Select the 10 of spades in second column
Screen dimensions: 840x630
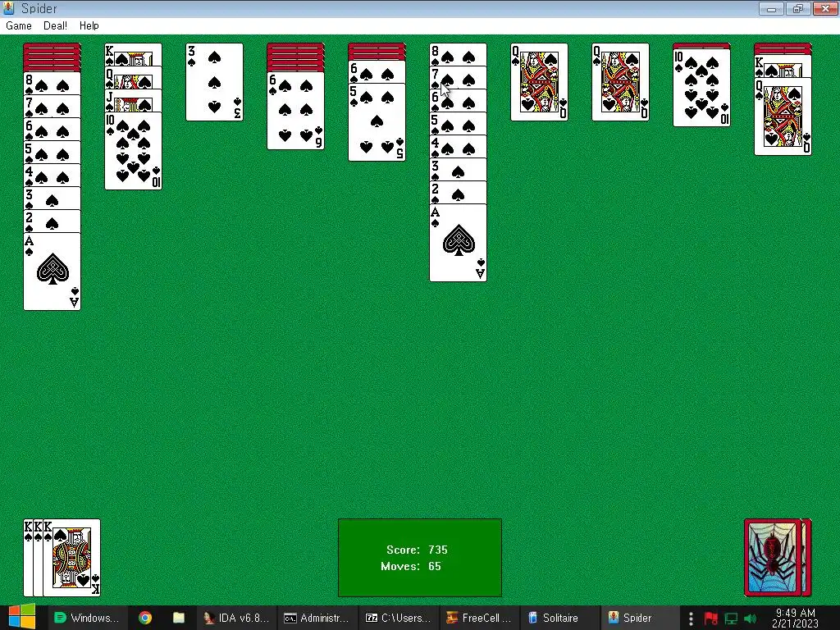(x=133, y=151)
